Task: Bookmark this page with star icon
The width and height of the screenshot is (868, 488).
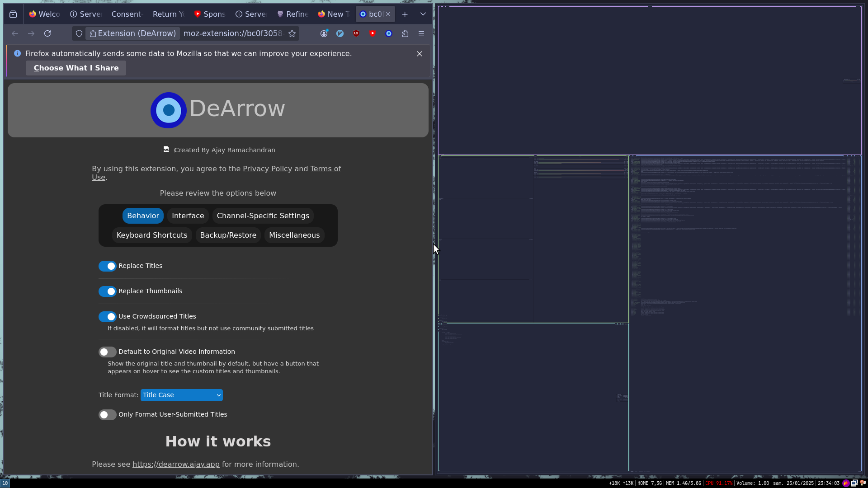Action: (292, 33)
